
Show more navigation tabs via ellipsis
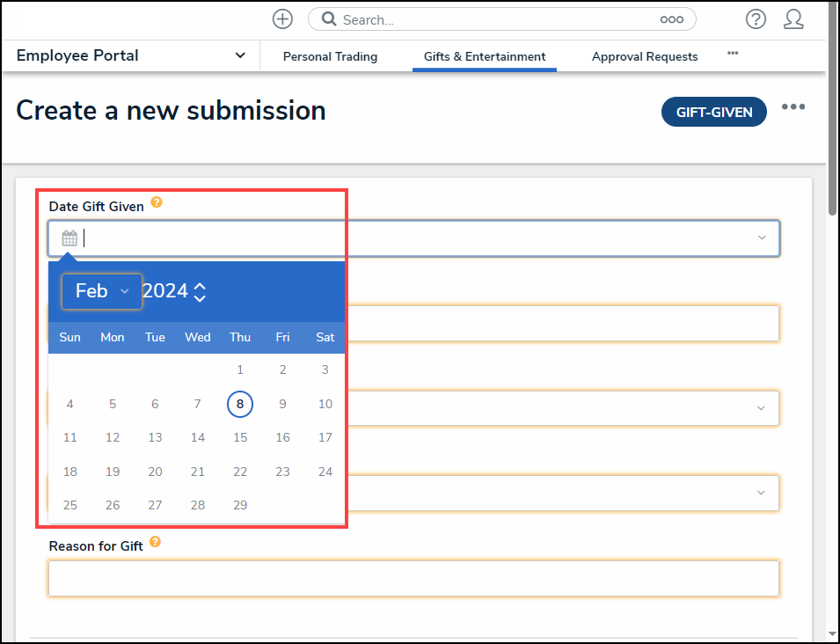pyautogui.click(x=733, y=54)
